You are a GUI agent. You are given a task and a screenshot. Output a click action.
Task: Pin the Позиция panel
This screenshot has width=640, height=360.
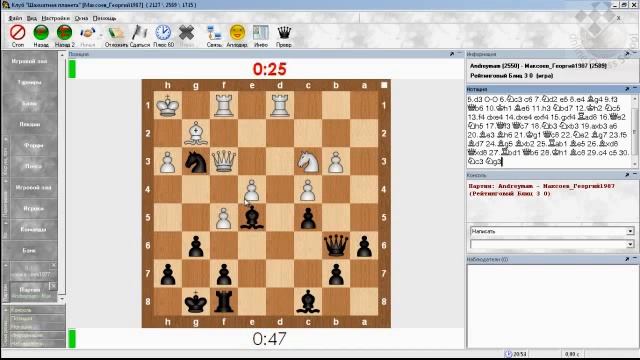click(452, 54)
